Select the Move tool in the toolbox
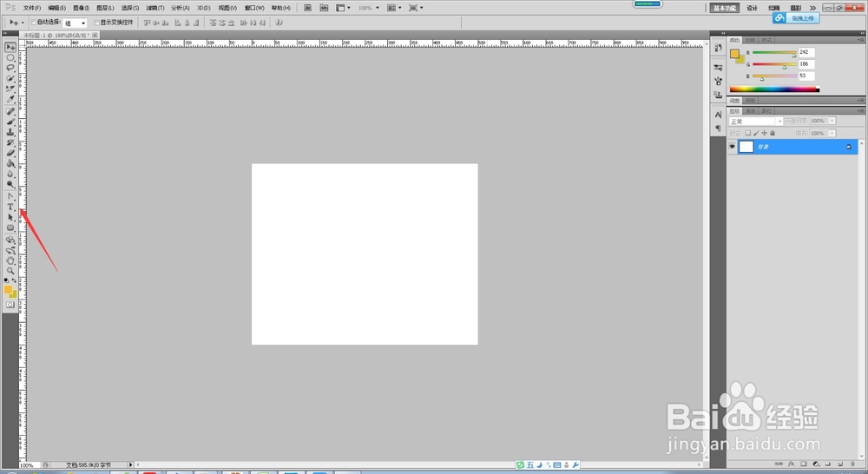868x474 pixels. [10, 47]
